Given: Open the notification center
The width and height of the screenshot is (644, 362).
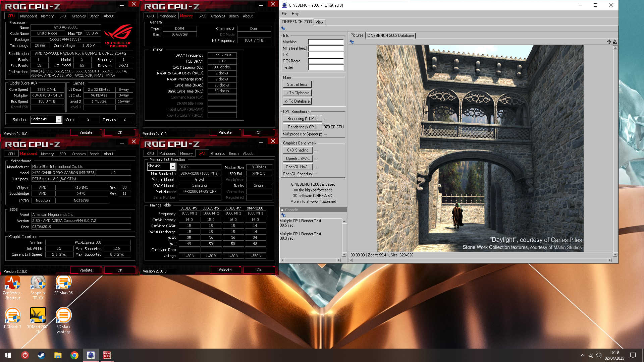Looking at the screenshot, I should click(x=633, y=355).
